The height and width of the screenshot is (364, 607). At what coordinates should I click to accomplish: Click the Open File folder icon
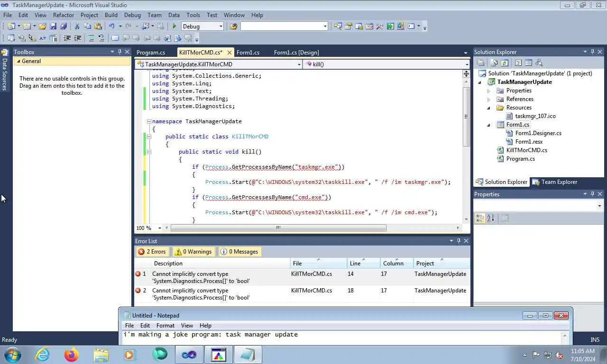click(x=42, y=27)
